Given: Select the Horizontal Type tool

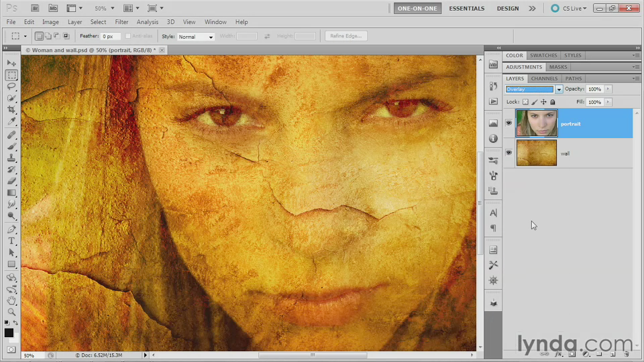Looking at the screenshot, I should (11, 241).
